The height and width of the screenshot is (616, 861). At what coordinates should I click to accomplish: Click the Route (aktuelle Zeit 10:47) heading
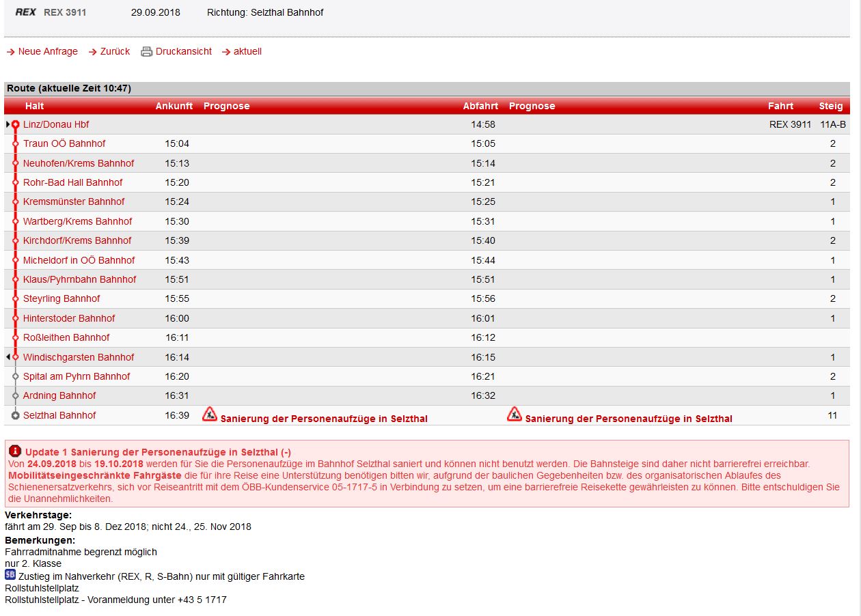(69, 88)
